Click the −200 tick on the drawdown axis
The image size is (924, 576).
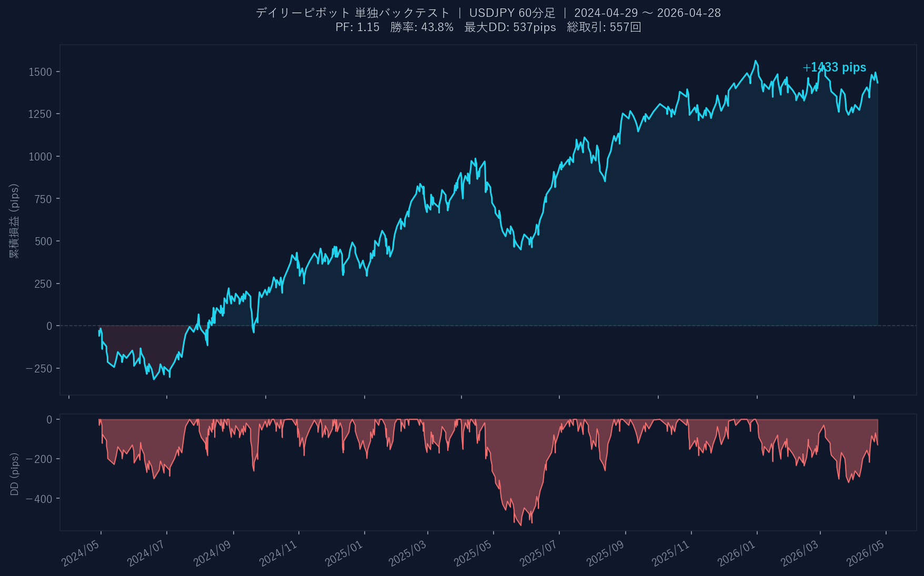coord(39,459)
